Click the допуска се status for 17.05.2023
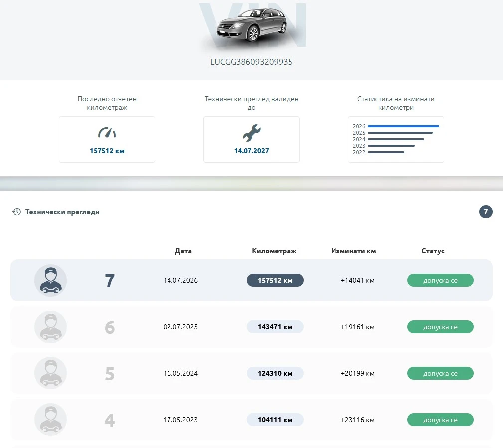503x448 pixels. tap(440, 420)
